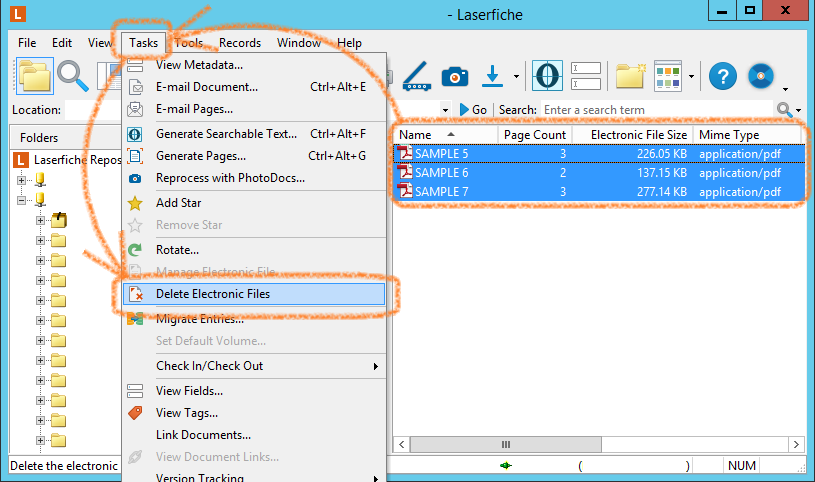Click the PDF icon of SAMPLE 7
The height and width of the screenshot is (482, 815).
pyautogui.click(x=404, y=191)
